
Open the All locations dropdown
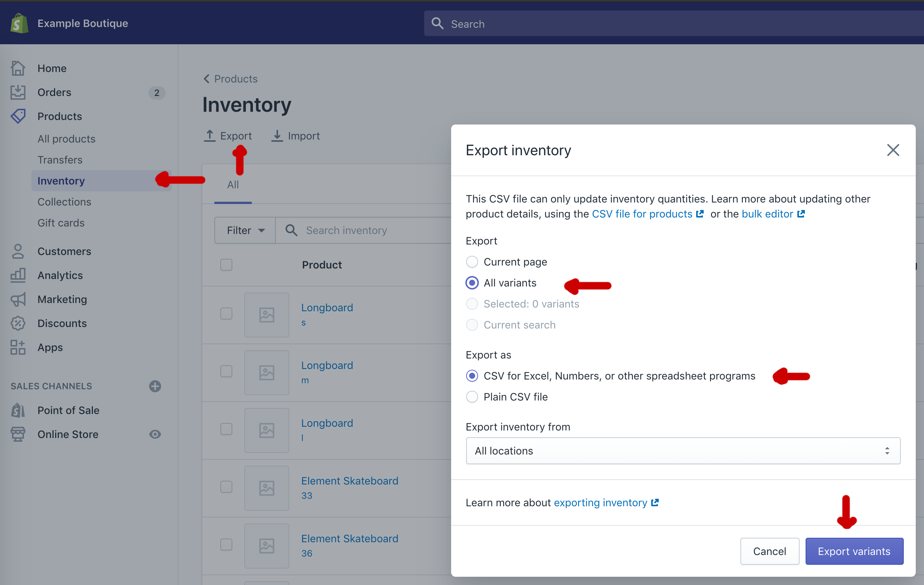pyautogui.click(x=683, y=450)
